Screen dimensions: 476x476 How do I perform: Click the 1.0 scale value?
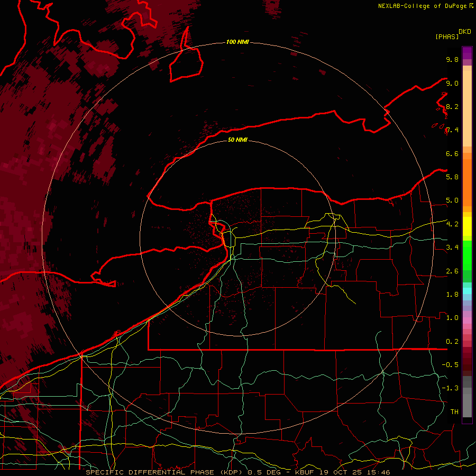(x=452, y=317)
